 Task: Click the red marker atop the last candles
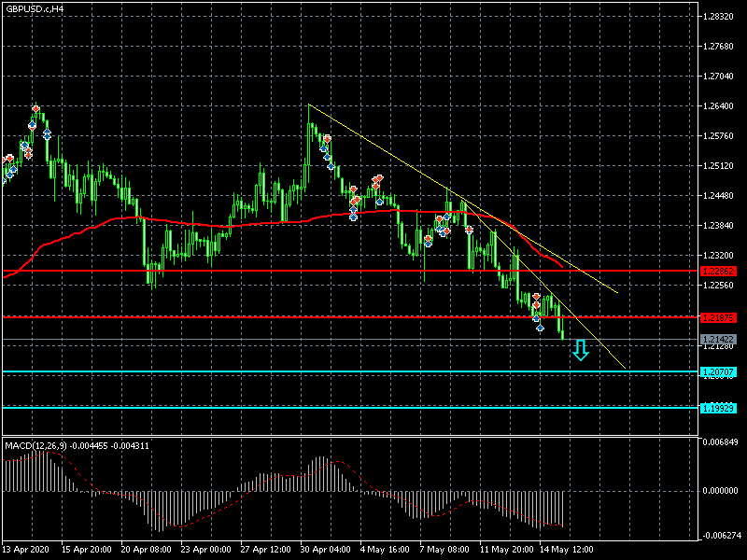[x=536, y=298]
